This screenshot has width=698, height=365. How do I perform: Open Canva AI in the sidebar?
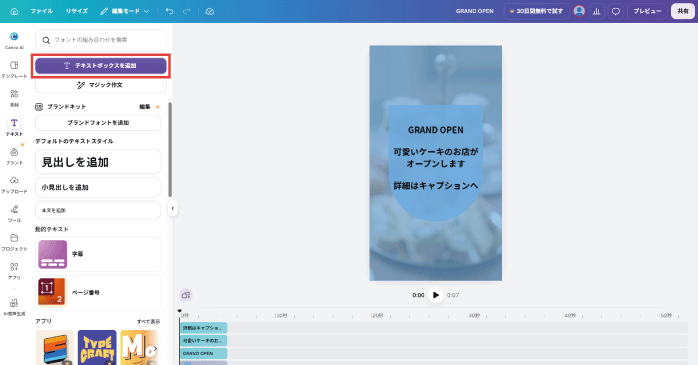(x=14, y=41)
